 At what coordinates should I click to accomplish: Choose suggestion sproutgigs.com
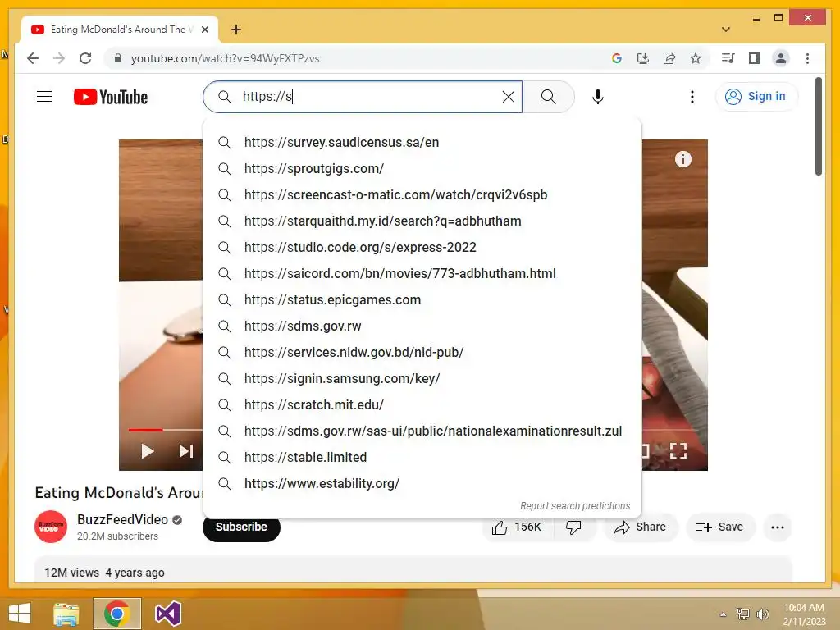[x=422, y=169]
